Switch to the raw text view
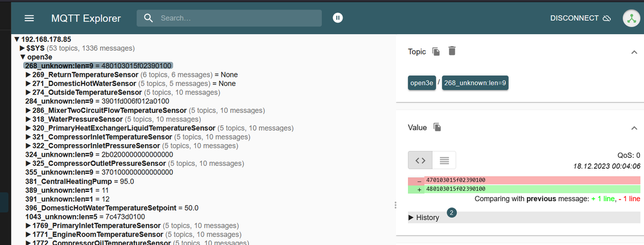The image size is (644, 245). [x=444, y=160]
